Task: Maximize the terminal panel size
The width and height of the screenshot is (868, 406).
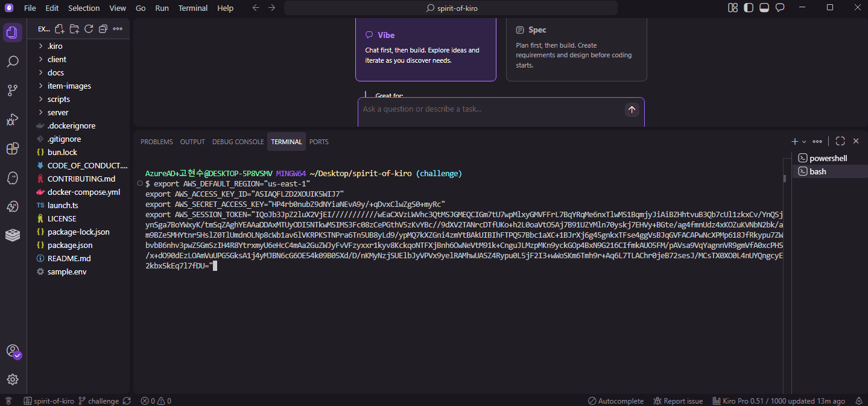Action: (840, 141)
